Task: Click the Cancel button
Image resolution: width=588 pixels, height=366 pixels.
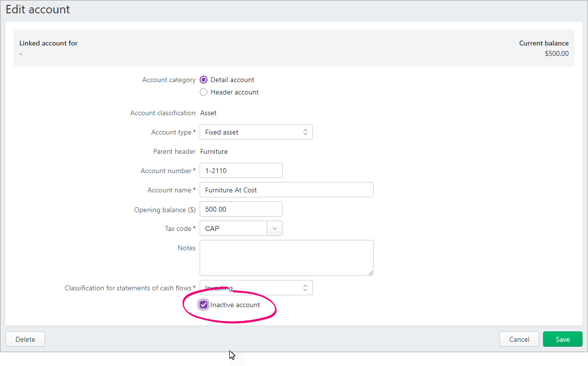Action: click(x=519, y=339)
